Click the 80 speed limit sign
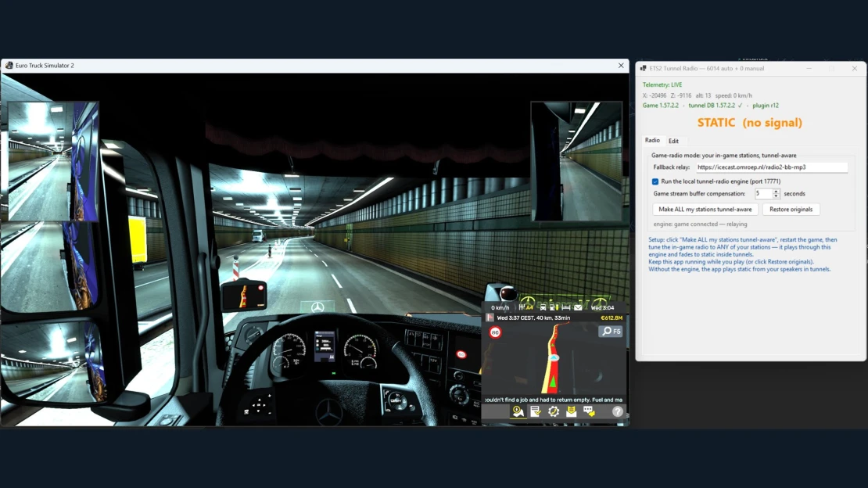This screenshot has width=868, height=488. [496, 332]
